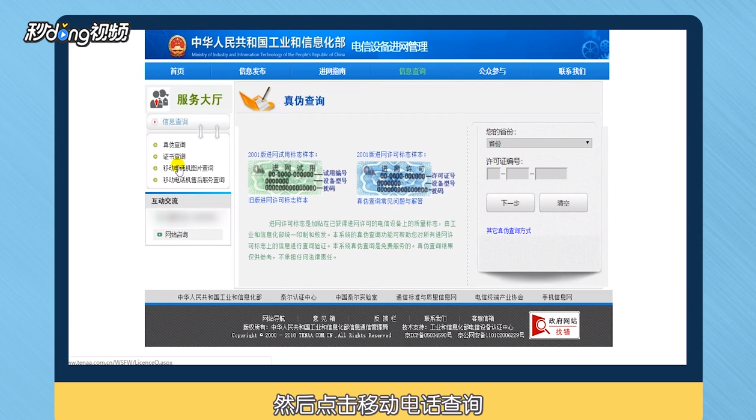Click footer link 通信标准与质量信息网

(x=426, y=297)
